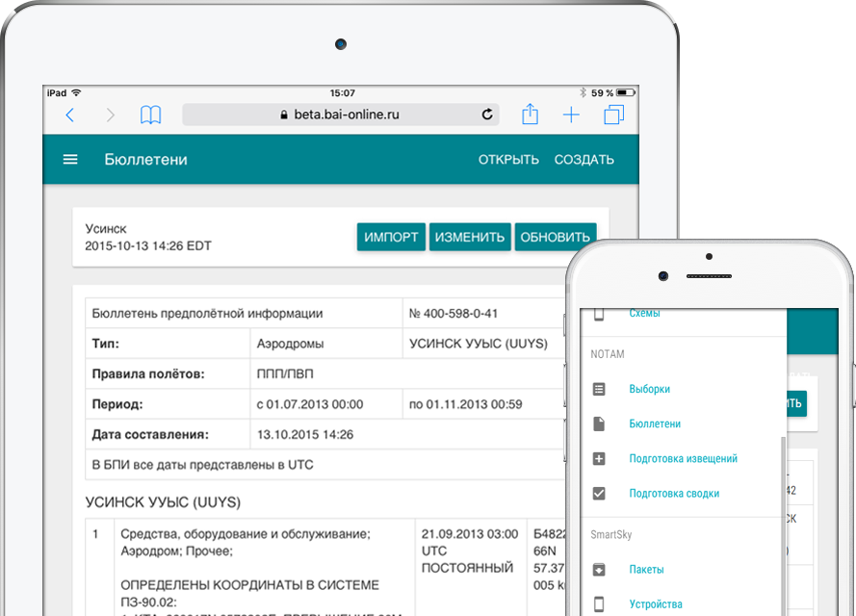
Task: Open the hamburger navigation menu
Action: [70, 160]
